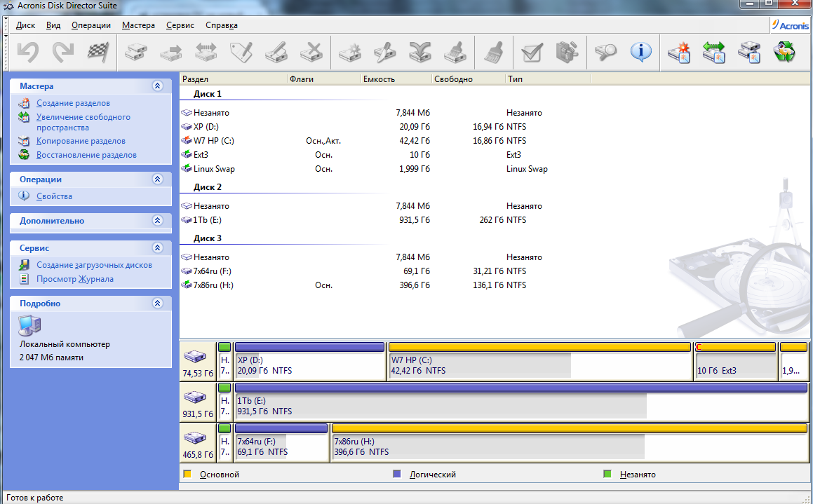Open the Сервис menu

(x=180, y=25)
